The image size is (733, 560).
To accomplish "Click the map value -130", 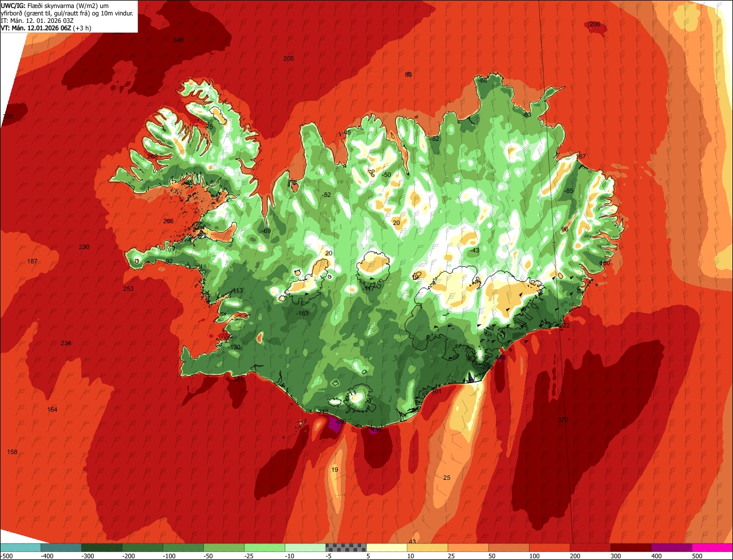I will [235, 347].
